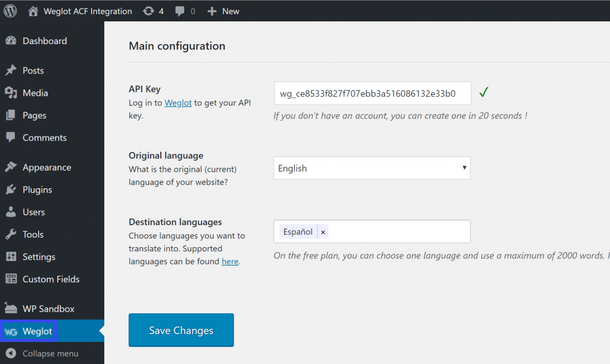Click the 'Destination languages' label

[x=176, y=222]
